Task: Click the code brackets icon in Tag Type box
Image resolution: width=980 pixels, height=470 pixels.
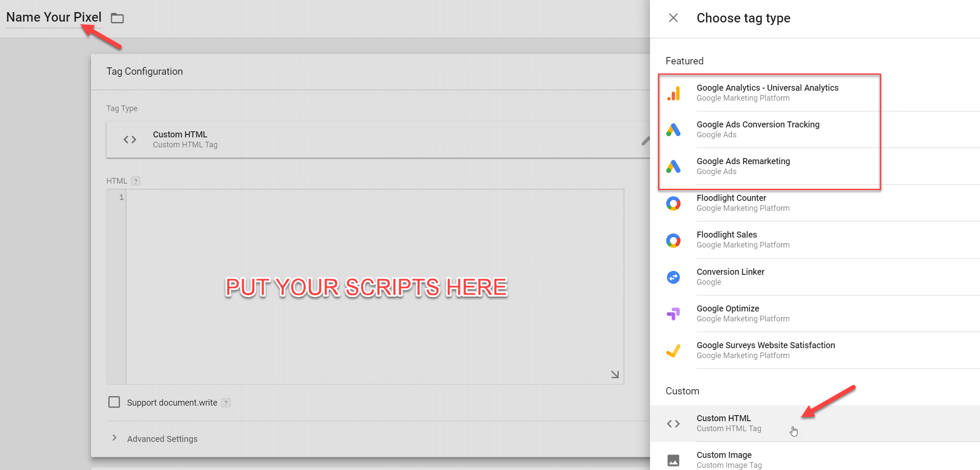Action: [130, 140]
